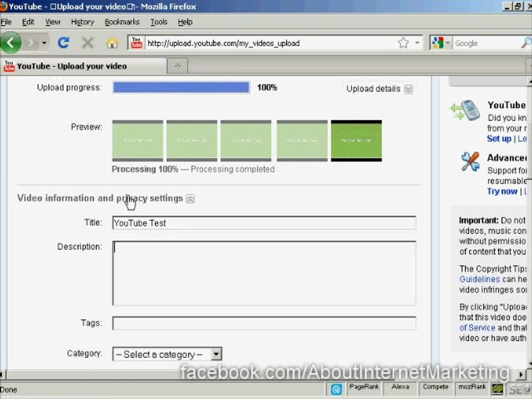Click the PageRank status bar item
Image resolution: width=532 pixels, height=399 pixels.
click(x=364, y=387)
